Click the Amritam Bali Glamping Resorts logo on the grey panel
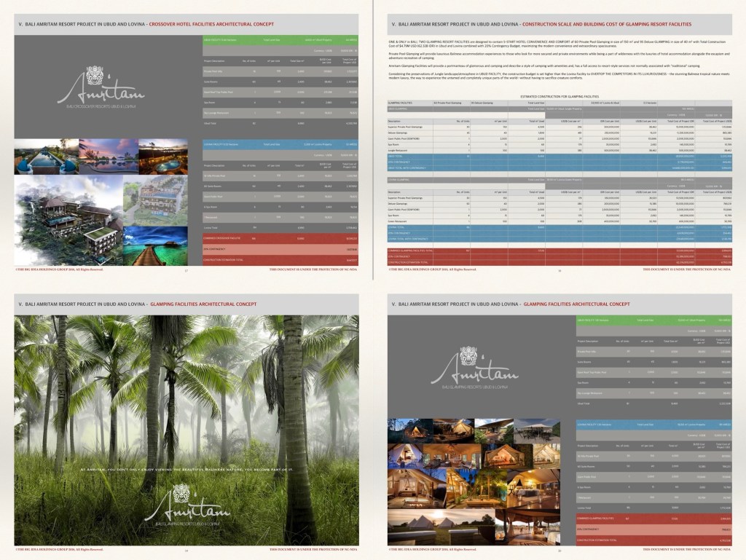 click(474, 368)
